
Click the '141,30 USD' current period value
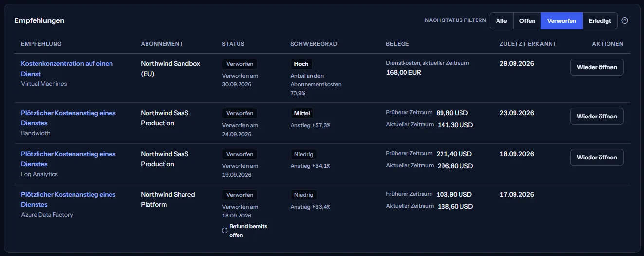click(x=455, y=125)
